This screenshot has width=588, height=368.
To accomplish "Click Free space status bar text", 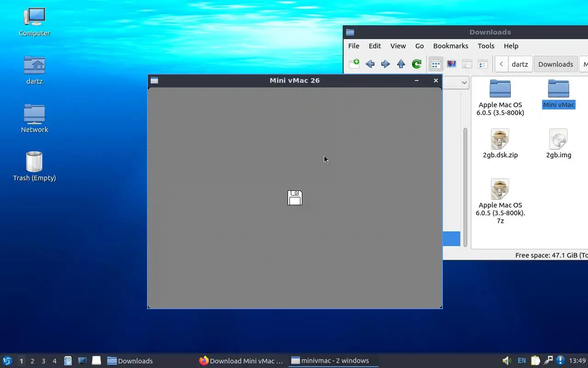I will (x=551, y=255).
